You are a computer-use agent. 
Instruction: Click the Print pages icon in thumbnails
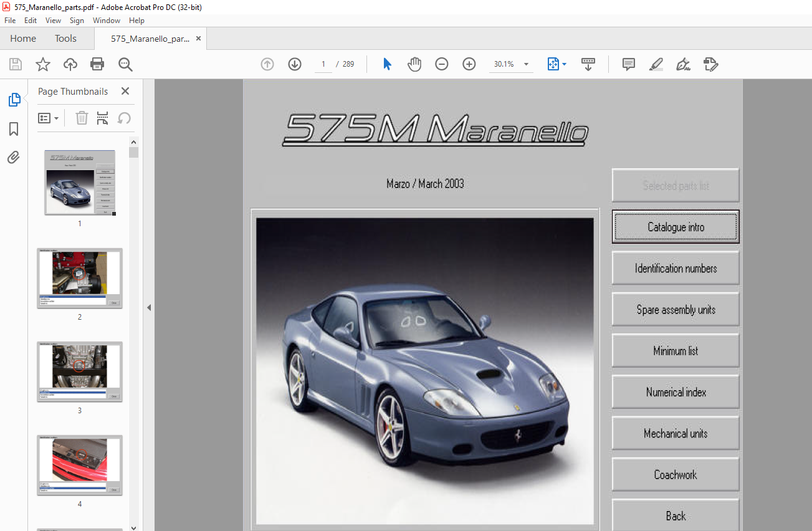coord(103,118)
